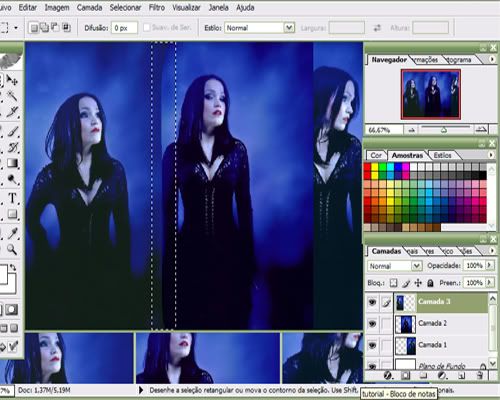Select the Brush tool
This screenshot has width=500, height=400.
coord(12,131)
